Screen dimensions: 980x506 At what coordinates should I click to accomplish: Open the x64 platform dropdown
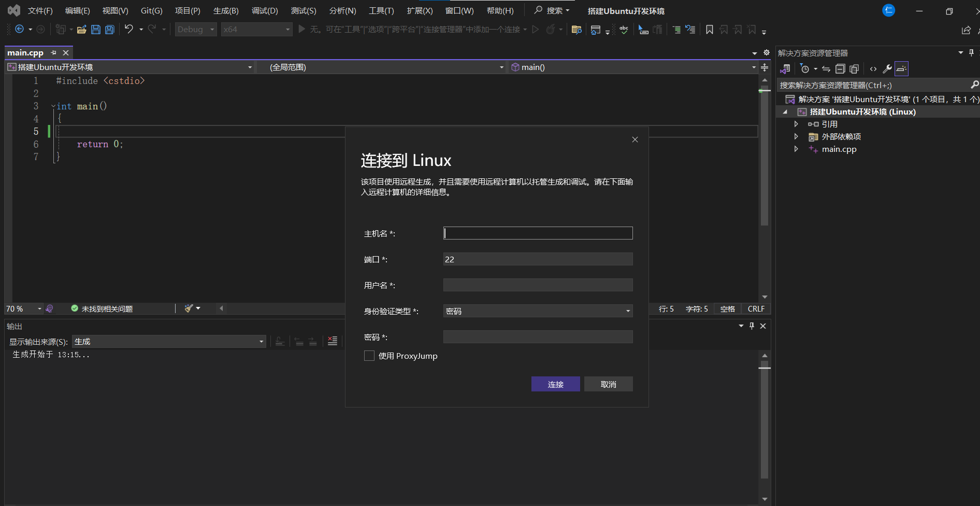[x=256, y=30]
